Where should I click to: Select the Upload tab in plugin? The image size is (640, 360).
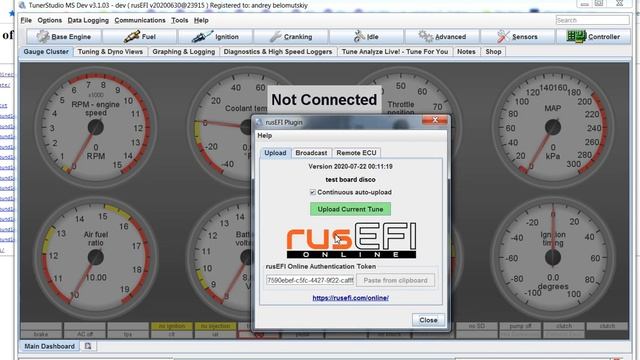pyautogui.click(x=275, y=153)
